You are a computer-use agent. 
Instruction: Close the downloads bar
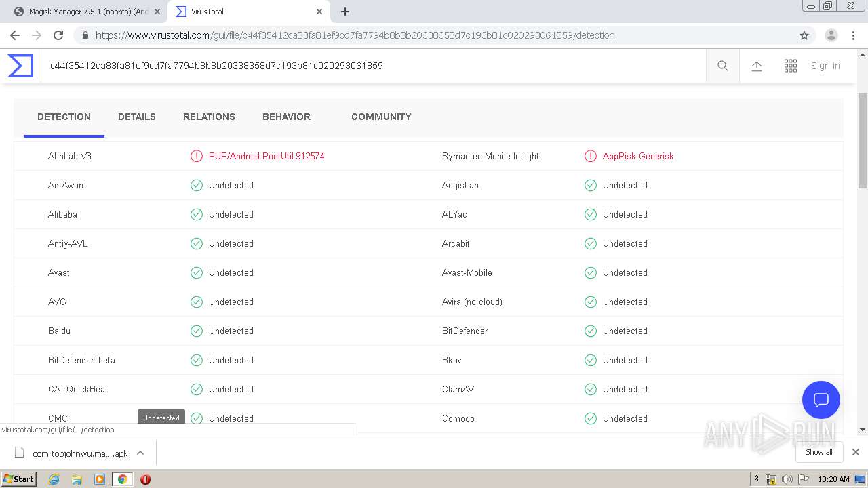(856, 452)
